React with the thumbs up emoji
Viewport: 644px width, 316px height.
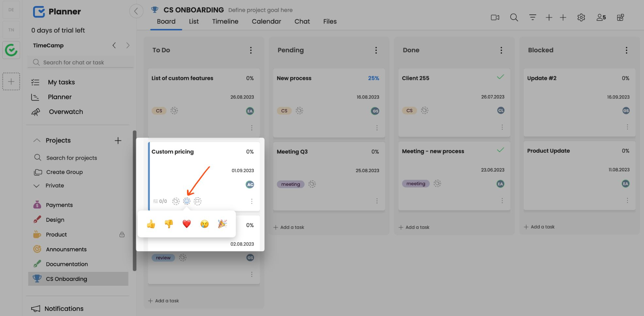point(151,224)
